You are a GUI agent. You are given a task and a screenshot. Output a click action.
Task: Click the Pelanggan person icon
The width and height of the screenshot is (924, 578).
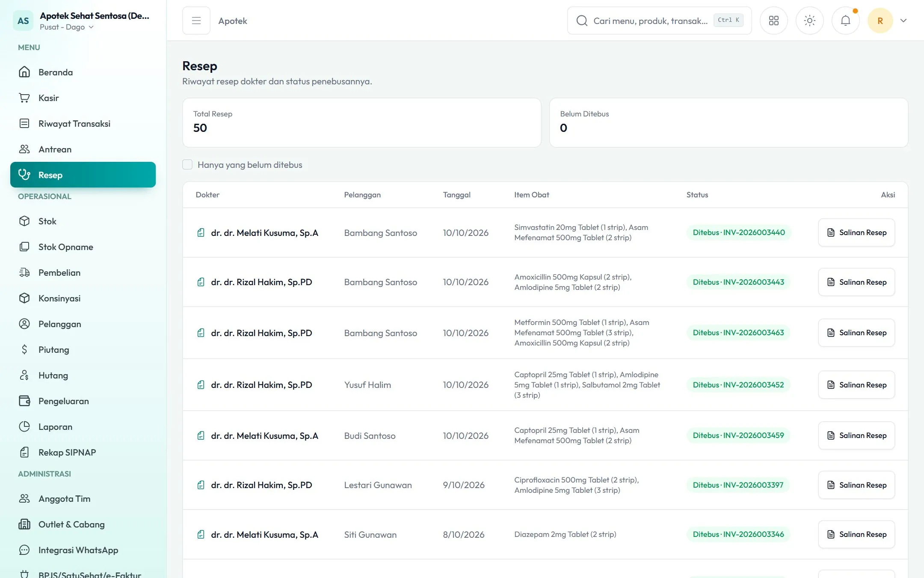pos(24,324)
